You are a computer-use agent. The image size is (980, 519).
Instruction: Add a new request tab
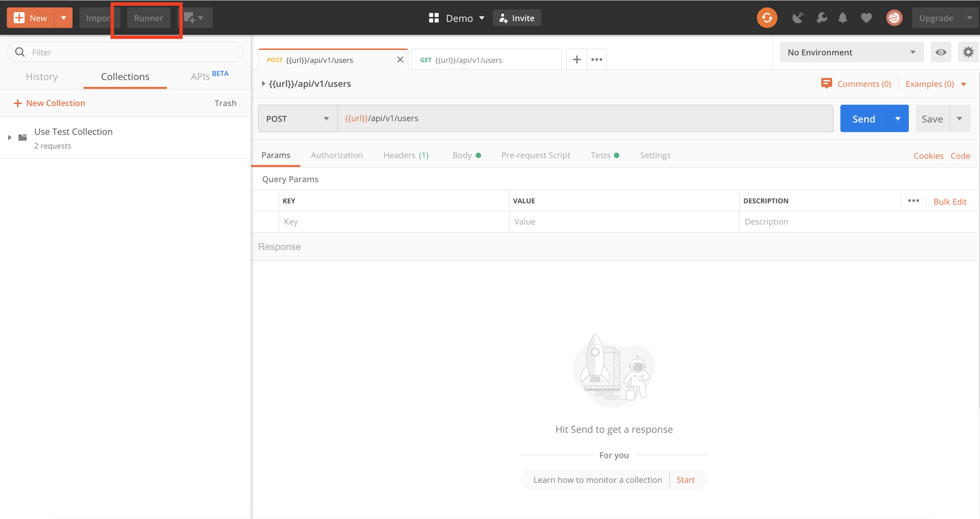coord(576,59)
